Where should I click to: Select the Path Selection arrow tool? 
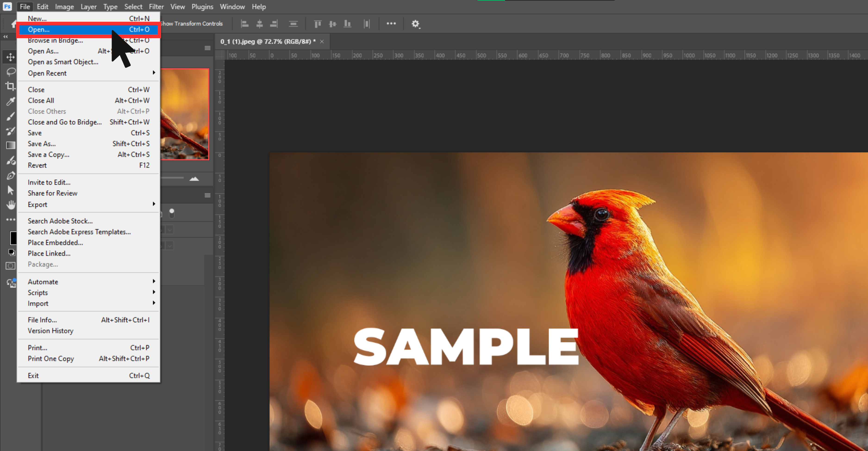(x=10, y=190)
